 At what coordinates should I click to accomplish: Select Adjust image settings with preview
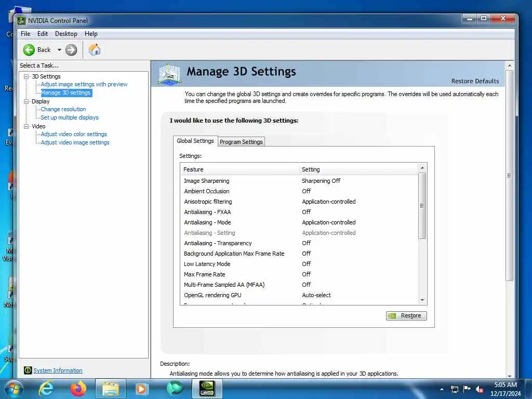(x=84, y=84)
